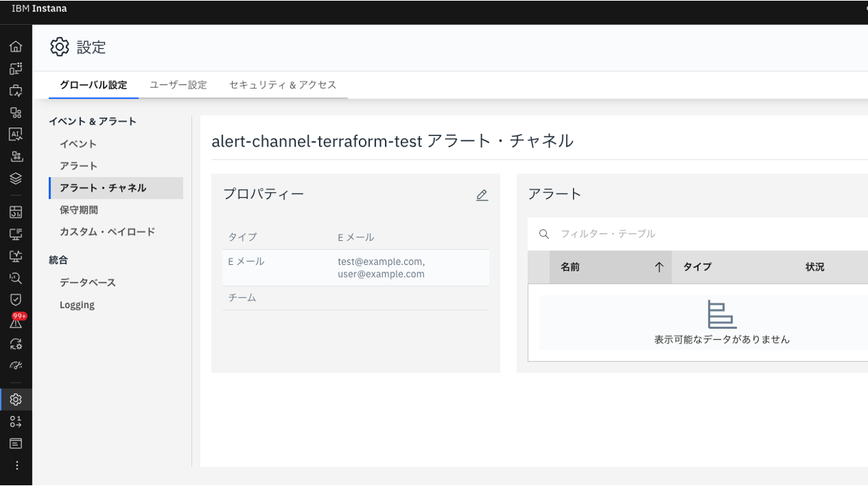Open the Events warning icon with 99+ badge
The image size is (868, 486).
tap(17, 320)
